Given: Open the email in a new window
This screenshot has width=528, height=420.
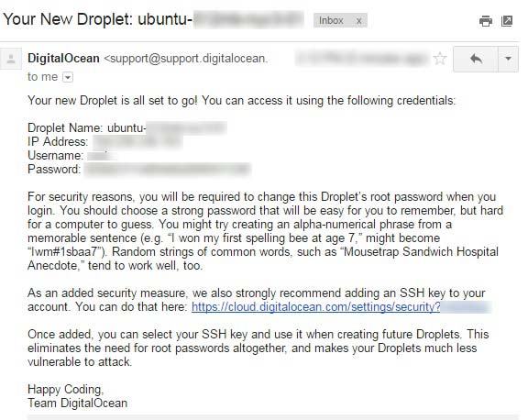Looking at the screenshot, I should pos(507,21).
